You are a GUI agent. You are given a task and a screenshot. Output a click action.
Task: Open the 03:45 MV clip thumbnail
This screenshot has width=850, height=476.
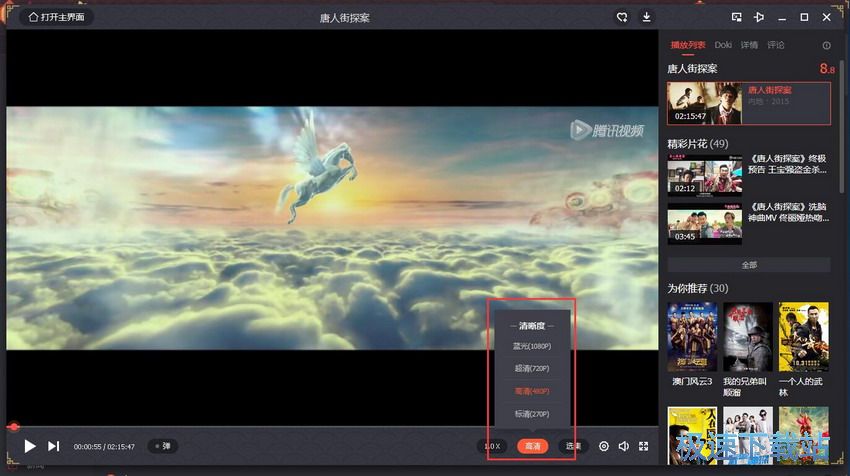[705, 223]
